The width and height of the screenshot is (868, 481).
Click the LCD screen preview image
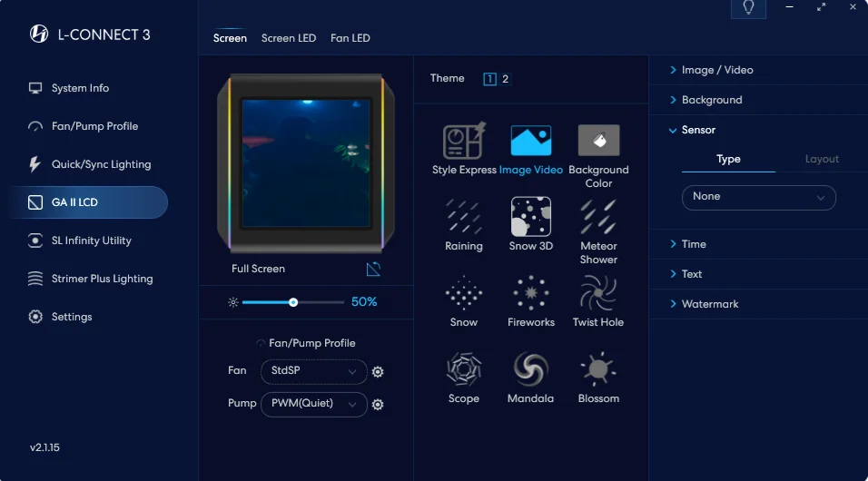point(306,163)
